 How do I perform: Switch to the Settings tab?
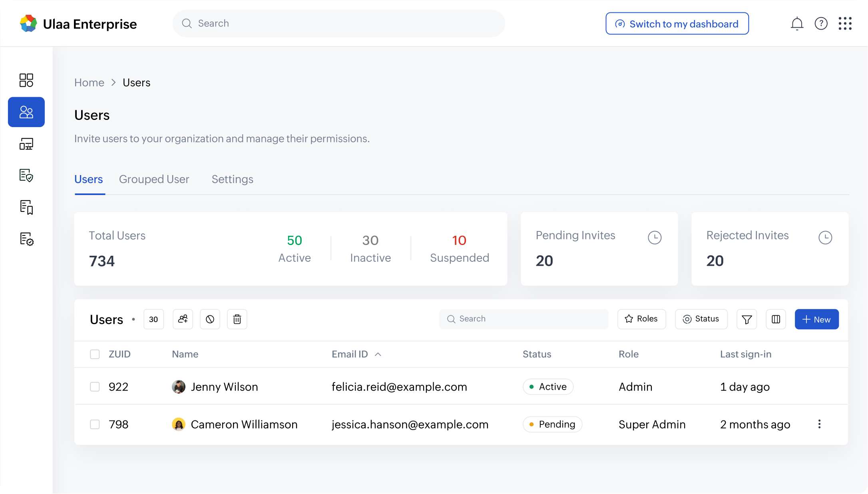(233, 179)
